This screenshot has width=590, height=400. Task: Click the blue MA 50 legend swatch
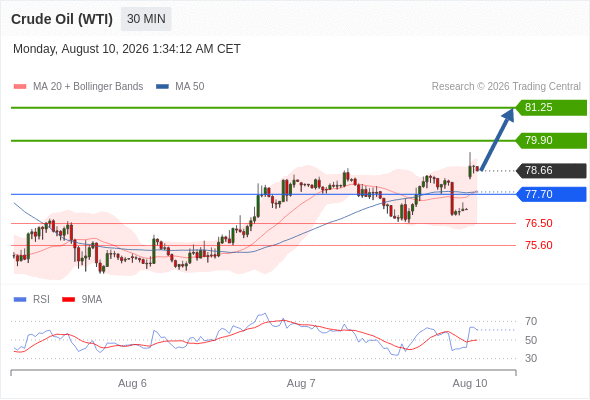(162, 87)
